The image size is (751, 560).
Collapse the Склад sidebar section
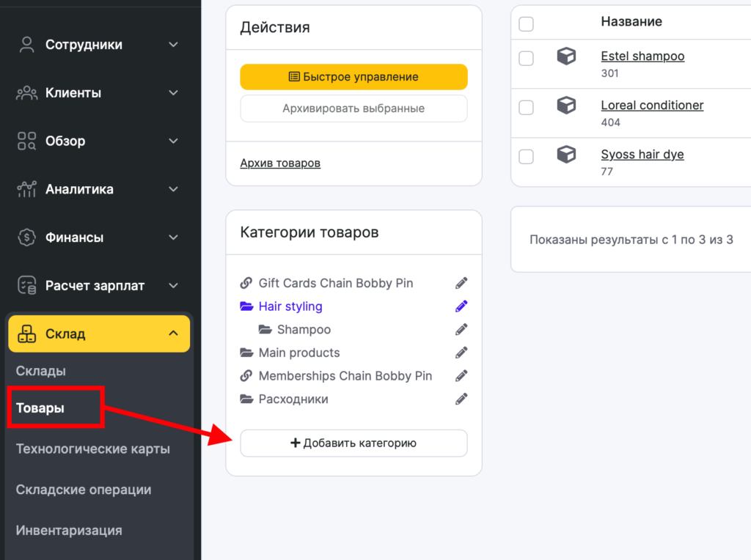[173, 334]
